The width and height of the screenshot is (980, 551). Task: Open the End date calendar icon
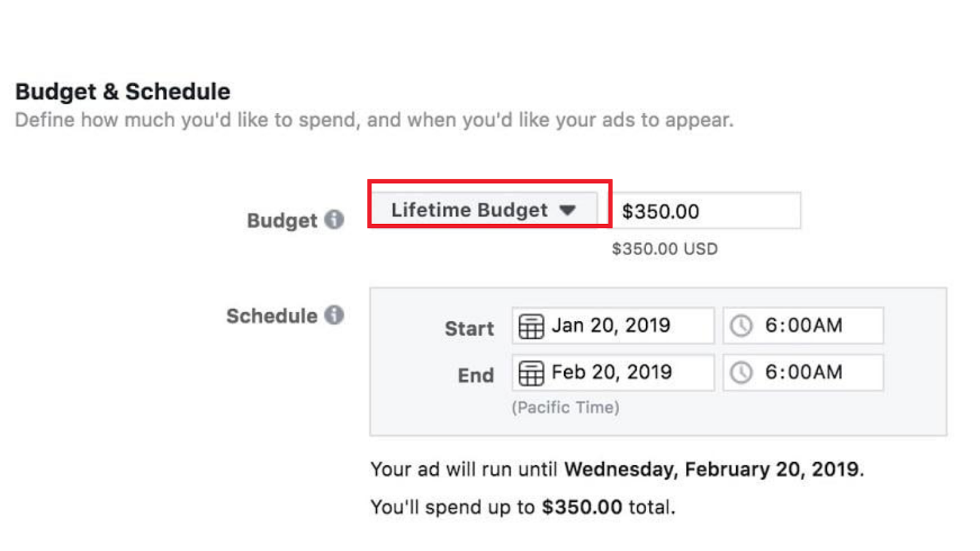532,372
